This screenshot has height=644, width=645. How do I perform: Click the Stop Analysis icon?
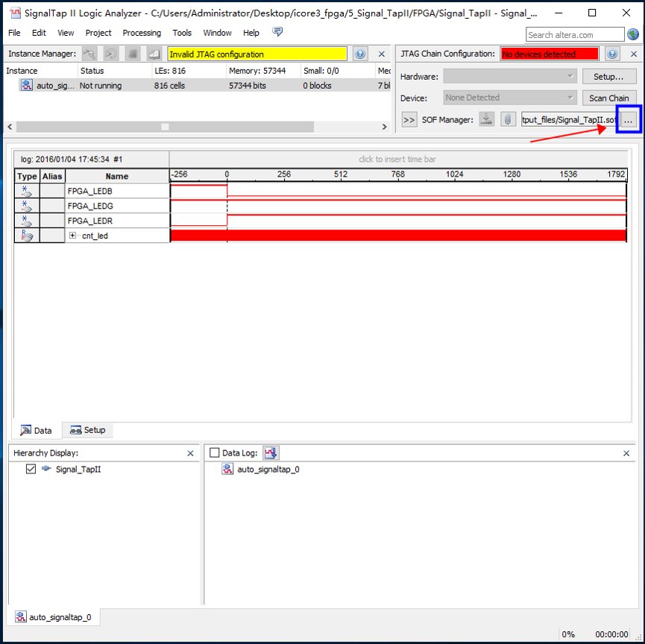coord(133,54)
